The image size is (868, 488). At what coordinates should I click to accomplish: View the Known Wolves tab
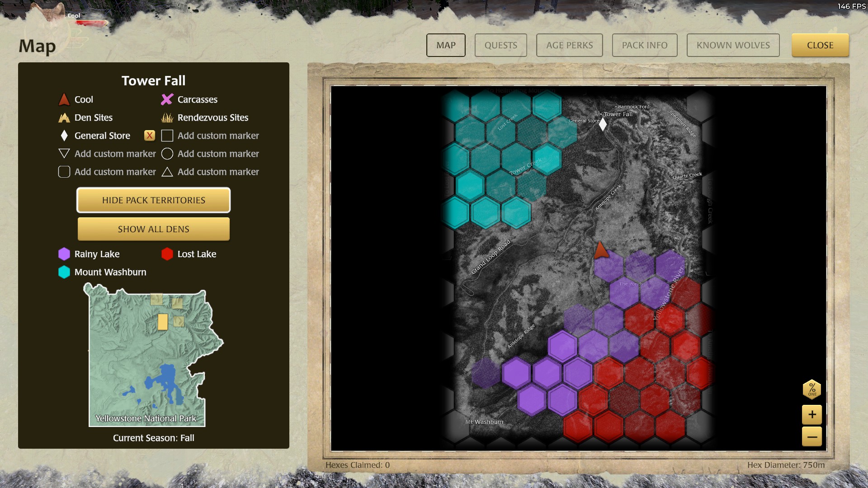pyautogui.click(x=733, y=45)
